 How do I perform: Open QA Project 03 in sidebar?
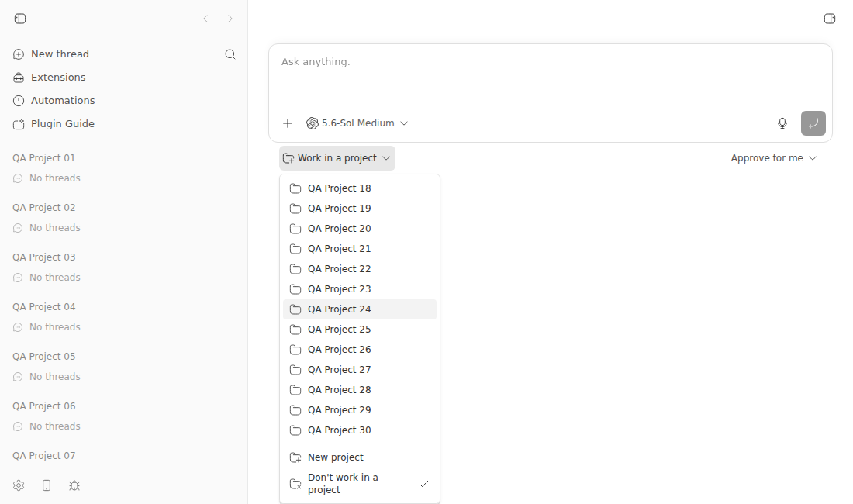44,257
